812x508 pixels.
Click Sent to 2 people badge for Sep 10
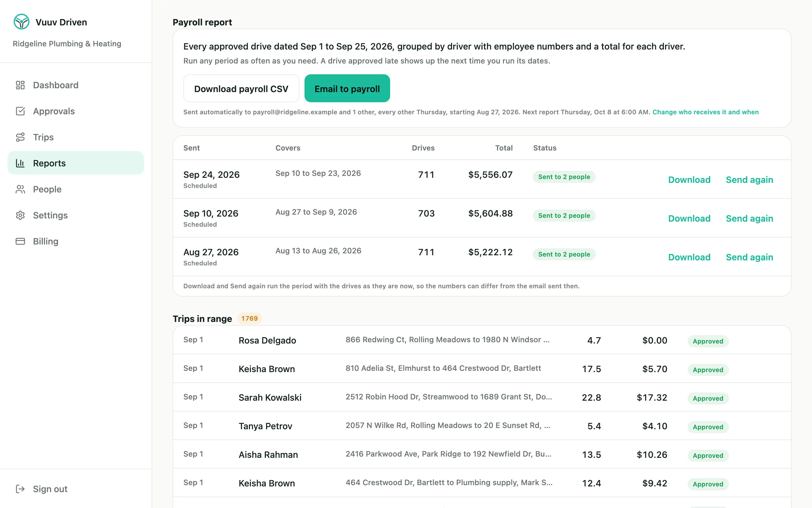[x=564, y=215]
